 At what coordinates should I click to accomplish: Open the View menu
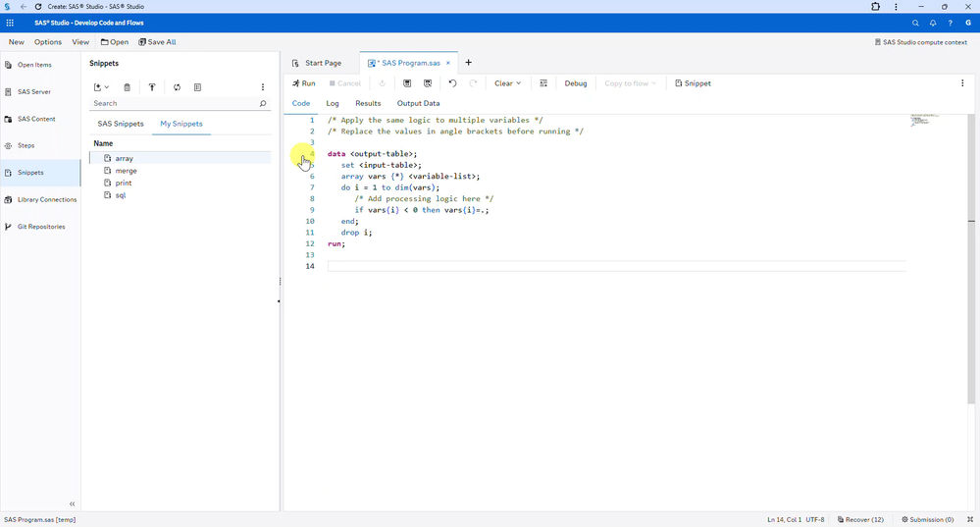pyautogui.click(x=80, y=42)
